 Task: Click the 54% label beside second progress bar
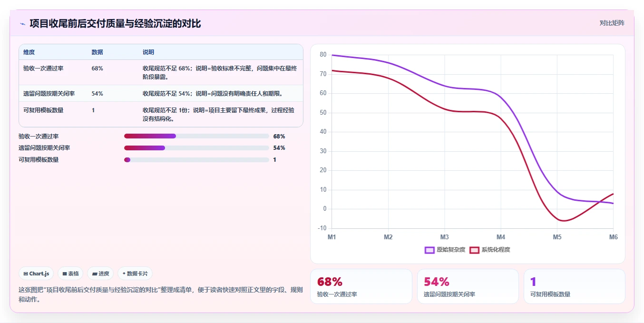pos(279,148)
